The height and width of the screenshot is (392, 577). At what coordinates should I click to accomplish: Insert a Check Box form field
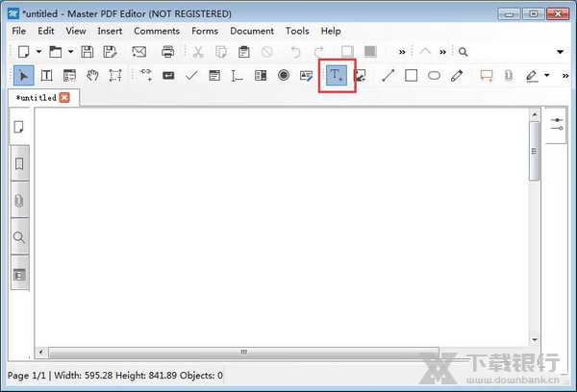point(191,75)
